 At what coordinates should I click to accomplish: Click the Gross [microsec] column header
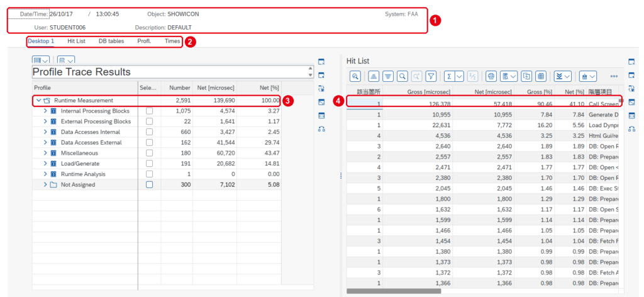click(418, 92)
